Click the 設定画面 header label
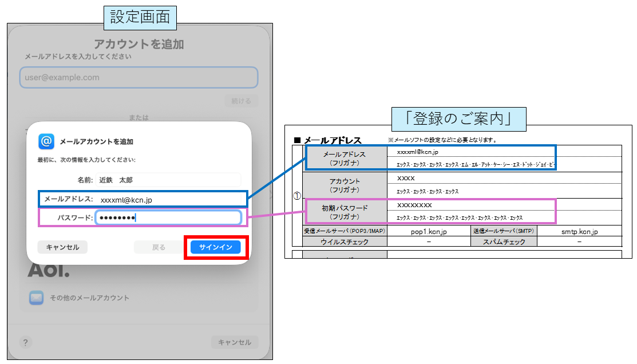 coord(139,17)
